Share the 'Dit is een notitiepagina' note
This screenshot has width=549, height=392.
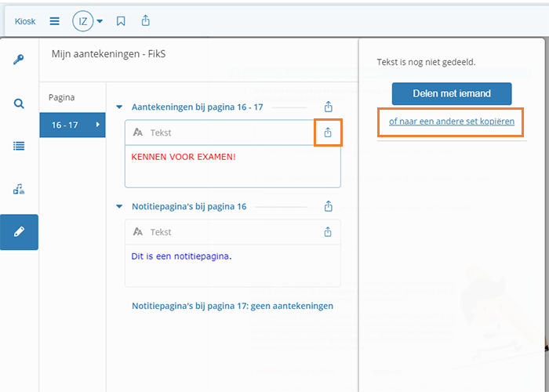tap(328, 232)
